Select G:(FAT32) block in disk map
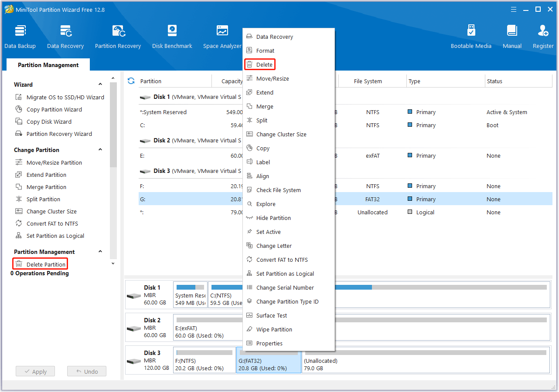This screenshot has width=559, height=392. pyautogui.click(x=269, y=360)
